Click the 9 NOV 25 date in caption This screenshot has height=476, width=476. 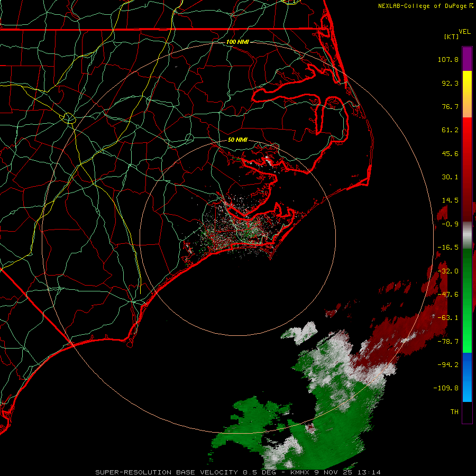pos(334,472)
